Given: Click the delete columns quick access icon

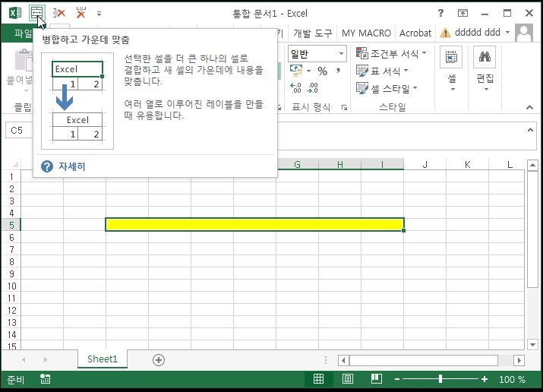Looking at the screenshot, I should click(81, 13).
